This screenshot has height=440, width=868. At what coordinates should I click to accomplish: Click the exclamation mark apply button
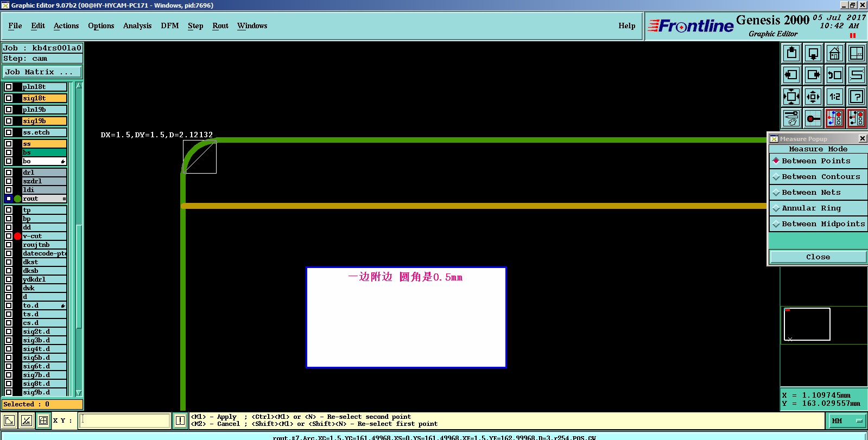(x=180, y=420)
